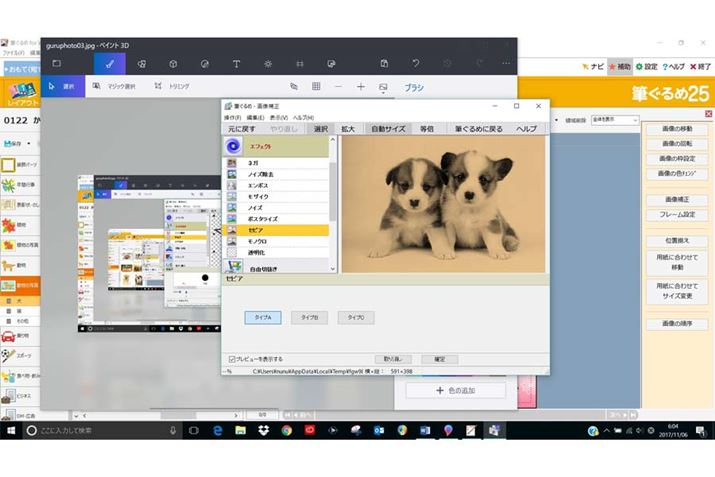Click the Crop (トリミング) tool

pos(172,87)
